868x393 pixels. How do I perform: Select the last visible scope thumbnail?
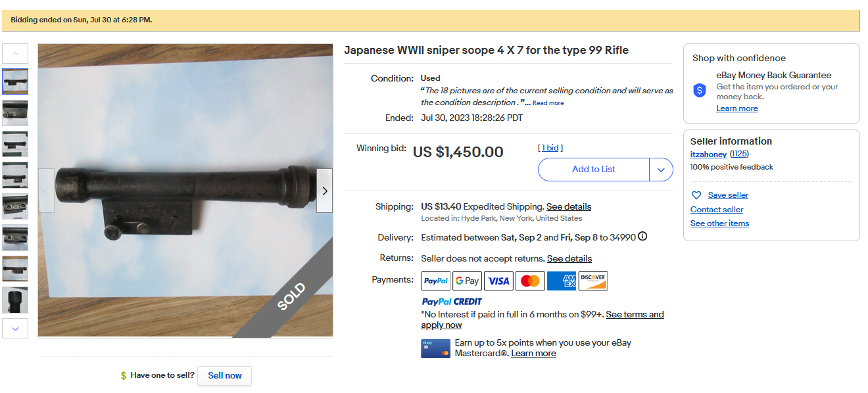(15, 300)
